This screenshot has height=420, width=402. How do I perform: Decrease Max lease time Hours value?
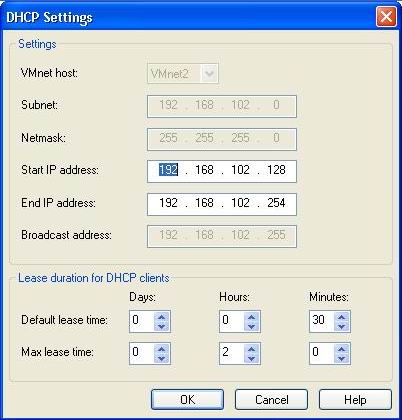[x=252, y=358]
